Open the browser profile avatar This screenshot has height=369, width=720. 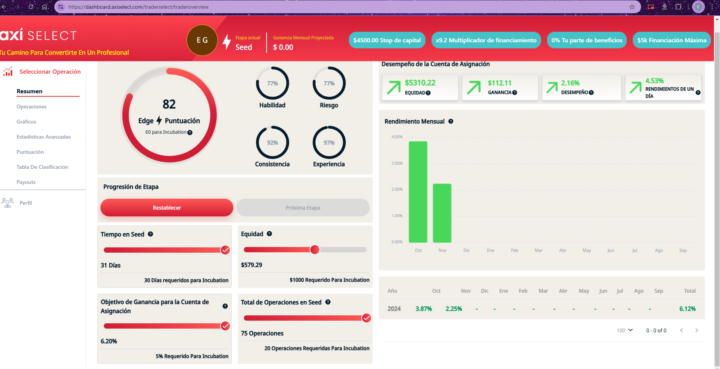(698, 7)
